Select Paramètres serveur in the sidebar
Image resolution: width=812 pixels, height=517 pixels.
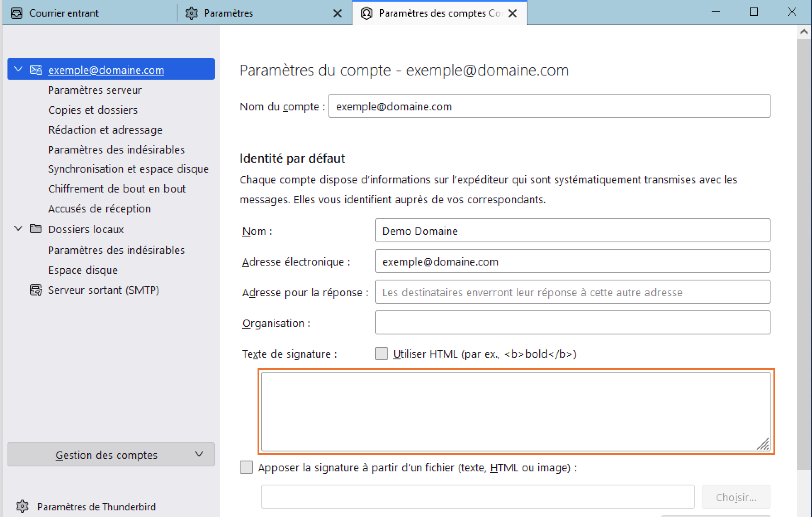(95, 90)
